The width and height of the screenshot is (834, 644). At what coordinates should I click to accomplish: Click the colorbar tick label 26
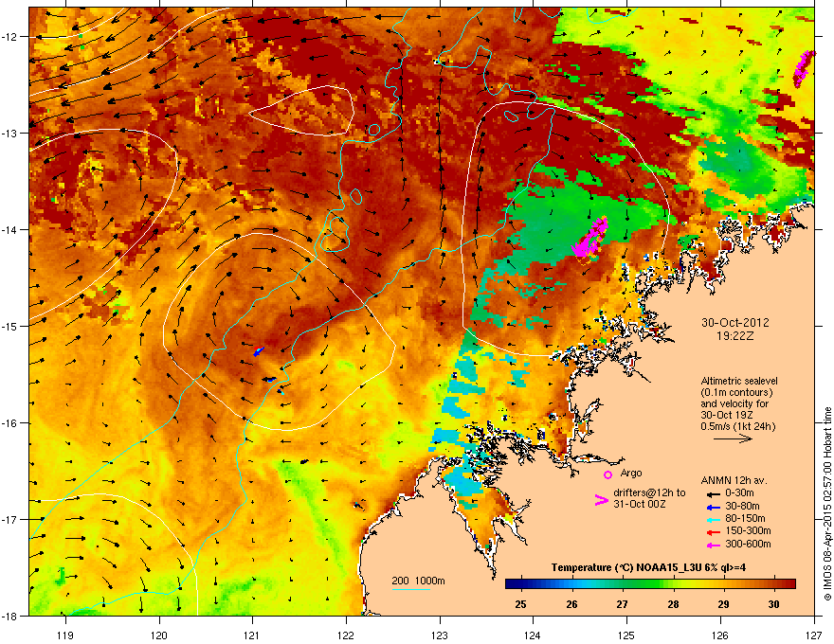tap(571, 604)
